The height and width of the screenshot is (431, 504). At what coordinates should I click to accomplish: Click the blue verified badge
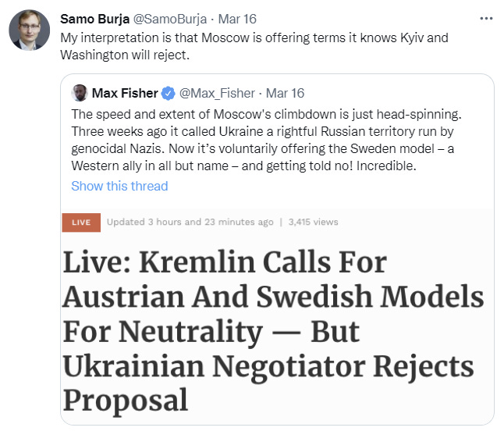coord(168,94)
